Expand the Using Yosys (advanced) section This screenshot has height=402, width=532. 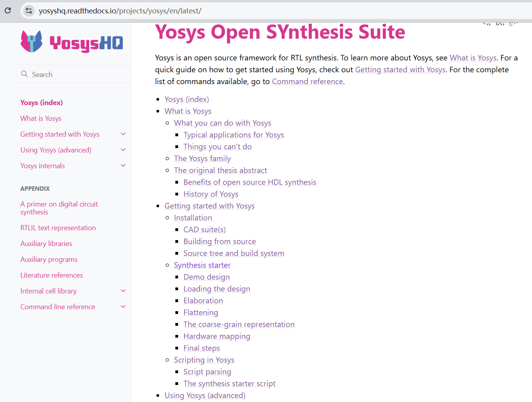(x=123, y=150)
